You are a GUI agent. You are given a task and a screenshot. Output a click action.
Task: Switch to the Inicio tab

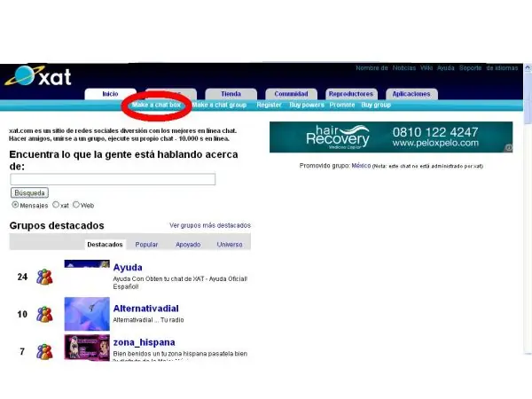(110, 94)
